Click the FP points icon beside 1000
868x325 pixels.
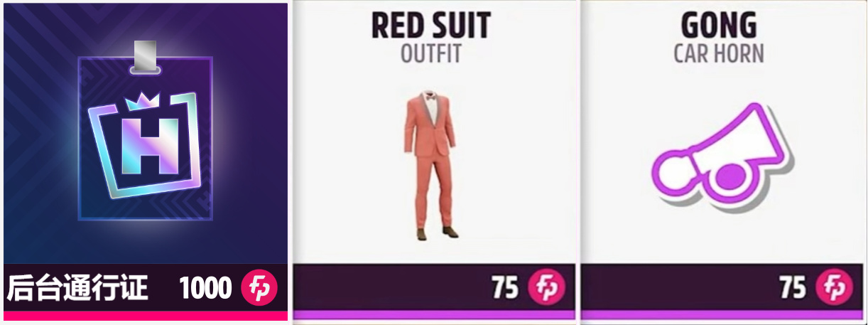(259, 288)
